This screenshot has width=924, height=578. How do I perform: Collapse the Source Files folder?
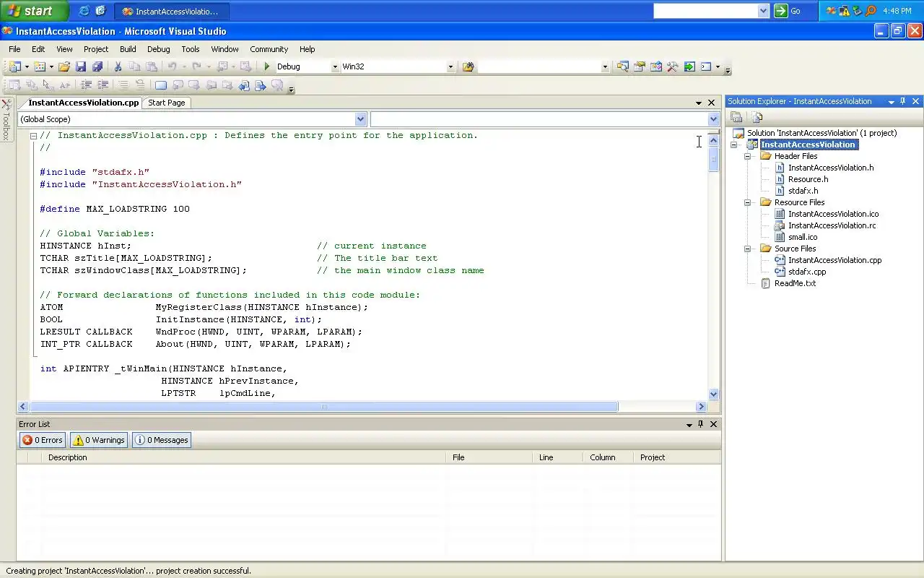click(x=748, y=249)
